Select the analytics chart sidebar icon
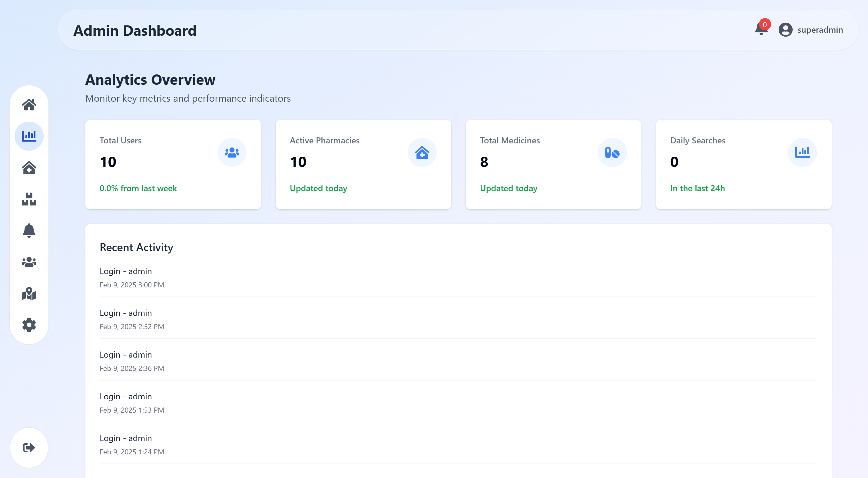Screen dimensions: 868x478 coord(29,136)
